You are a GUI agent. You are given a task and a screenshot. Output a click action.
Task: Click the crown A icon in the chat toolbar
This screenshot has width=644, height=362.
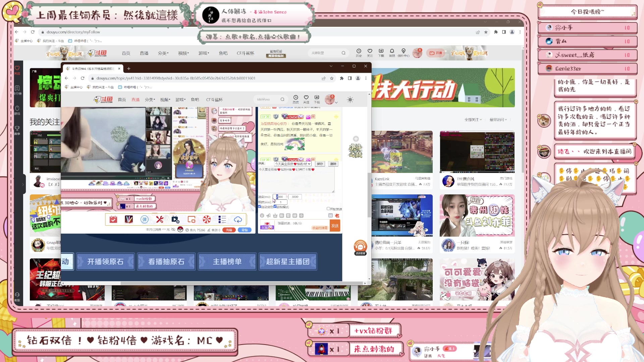point(275,216)
